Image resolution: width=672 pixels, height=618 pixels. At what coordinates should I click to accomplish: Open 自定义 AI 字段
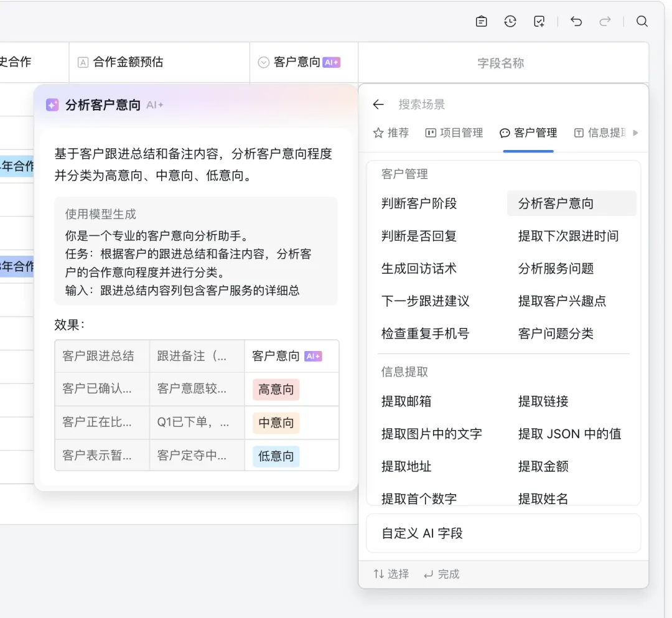pos(503,533)
